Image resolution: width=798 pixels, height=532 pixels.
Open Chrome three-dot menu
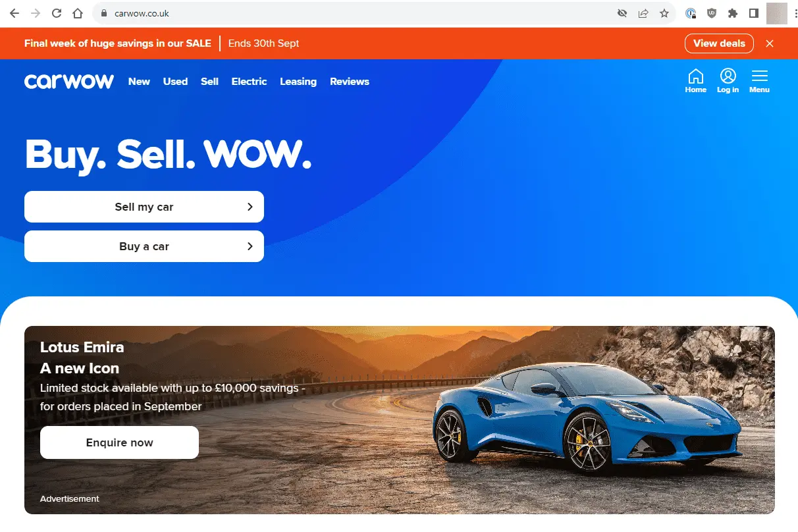click(795, 13)
